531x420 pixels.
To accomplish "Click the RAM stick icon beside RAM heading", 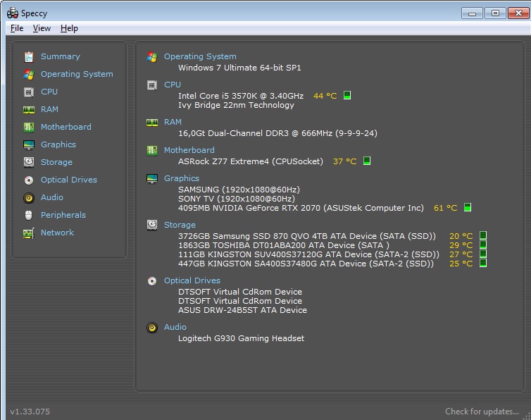I will click(x=152, y=122).
